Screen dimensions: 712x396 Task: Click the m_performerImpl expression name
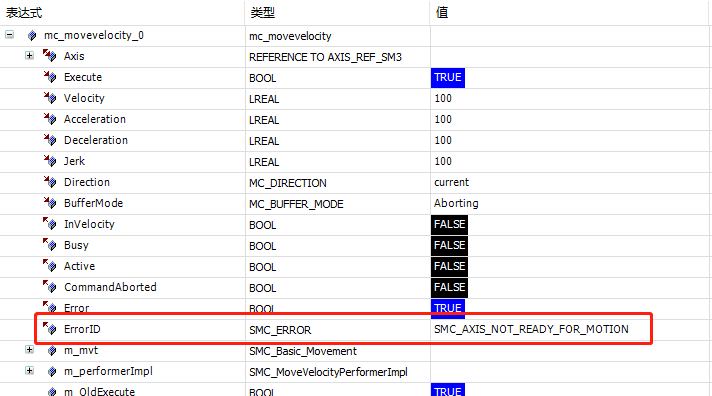click(108, 371)
